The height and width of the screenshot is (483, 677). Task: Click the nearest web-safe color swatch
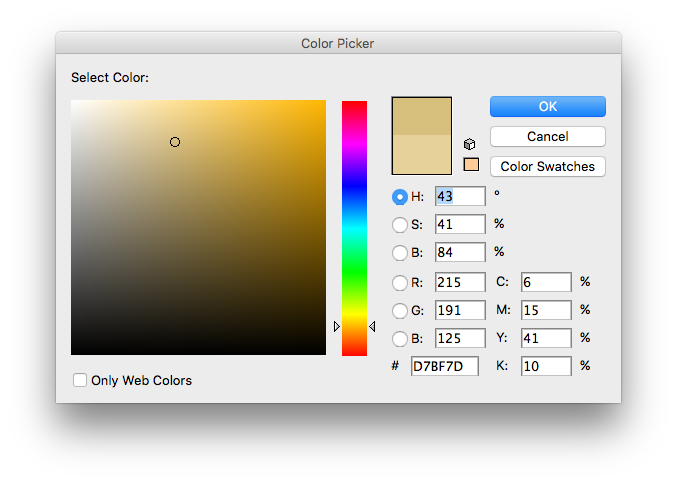471,164
